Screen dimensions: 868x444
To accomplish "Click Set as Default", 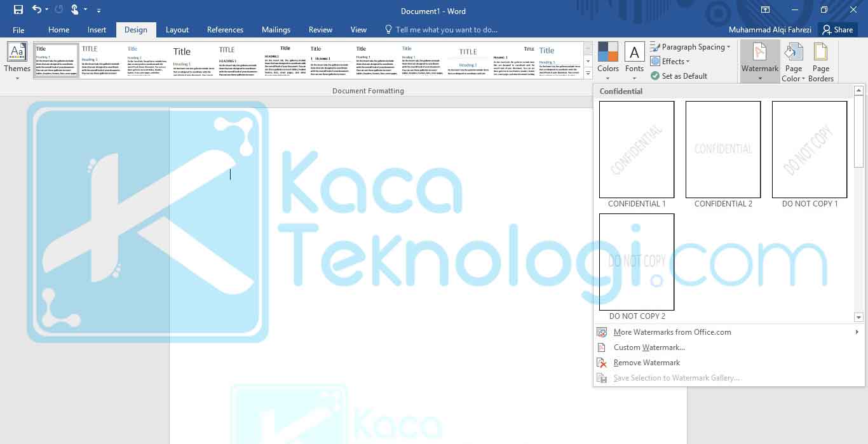I will click(x=679, y=76).
